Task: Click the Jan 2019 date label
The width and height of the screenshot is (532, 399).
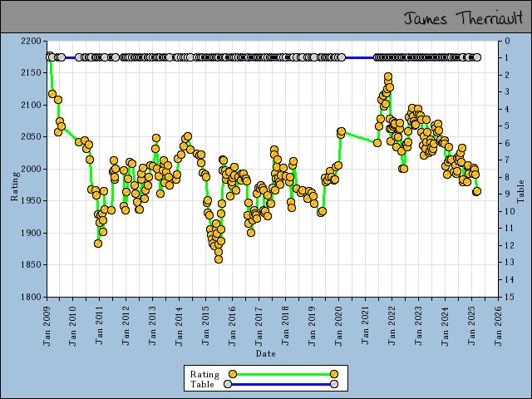Action: pyautogui.click(x=312, y=327)
